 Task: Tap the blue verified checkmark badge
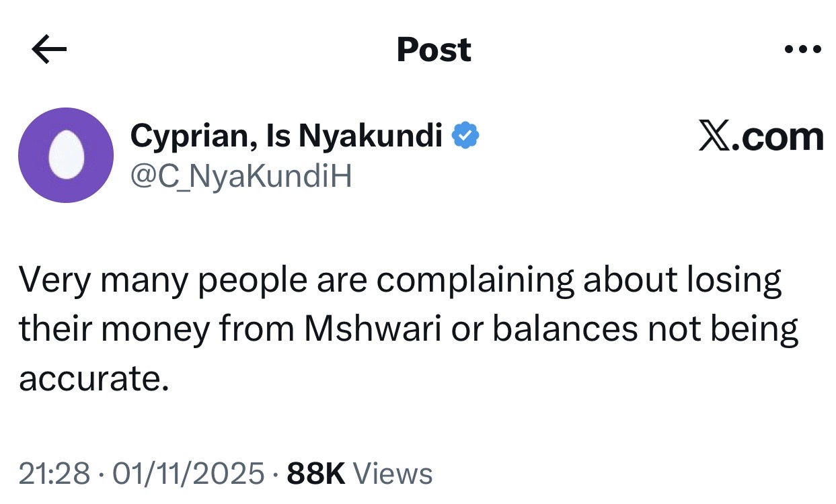pyautogui.click(x=465, y=136)
